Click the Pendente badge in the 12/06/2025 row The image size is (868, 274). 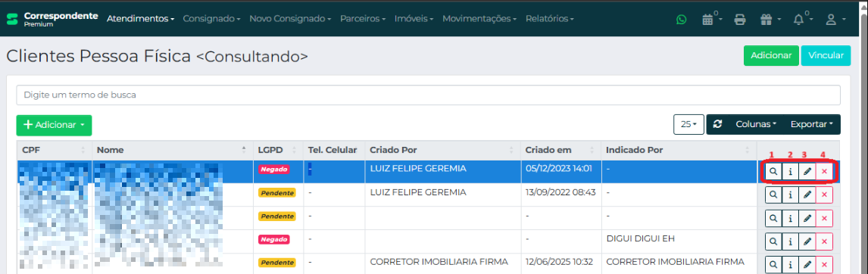tap(276, 263)
